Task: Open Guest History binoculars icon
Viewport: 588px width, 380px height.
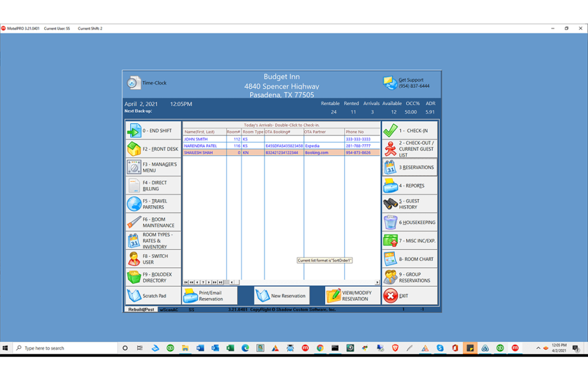Action: tap(390, 204)
